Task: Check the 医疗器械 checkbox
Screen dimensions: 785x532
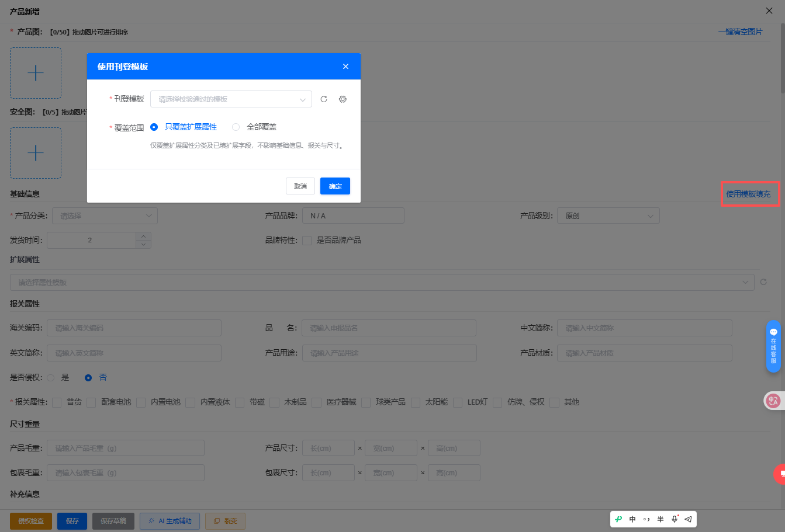Action: [x=316, y=402]
